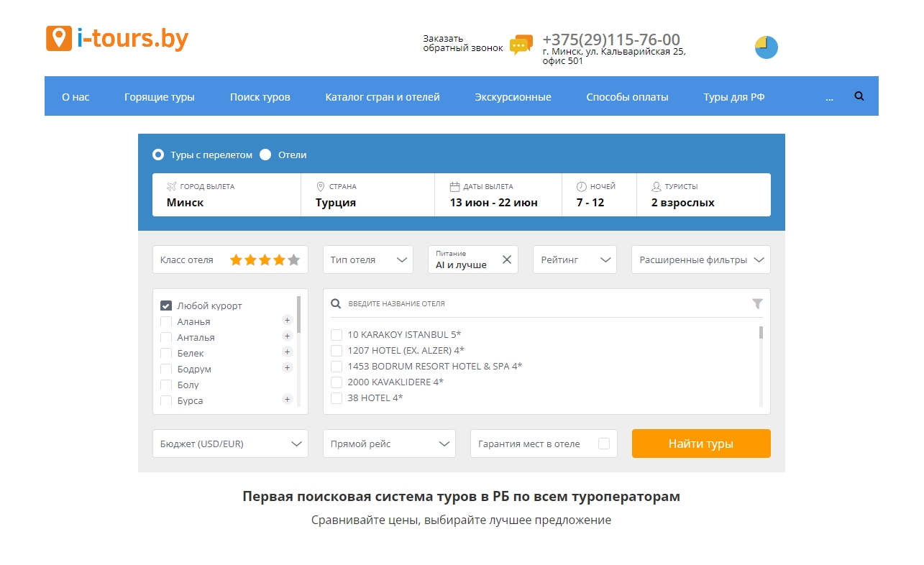Open Рейтинг dropdown
Screen dimensions: 924x565
pos(575,259)
